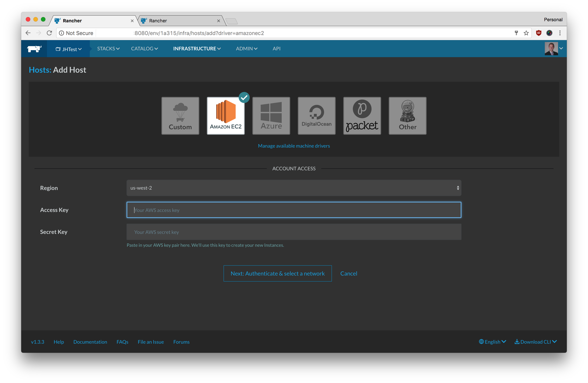Choose the Azure host driver tile
Screen dimensions: 588x383
[271, 115]
